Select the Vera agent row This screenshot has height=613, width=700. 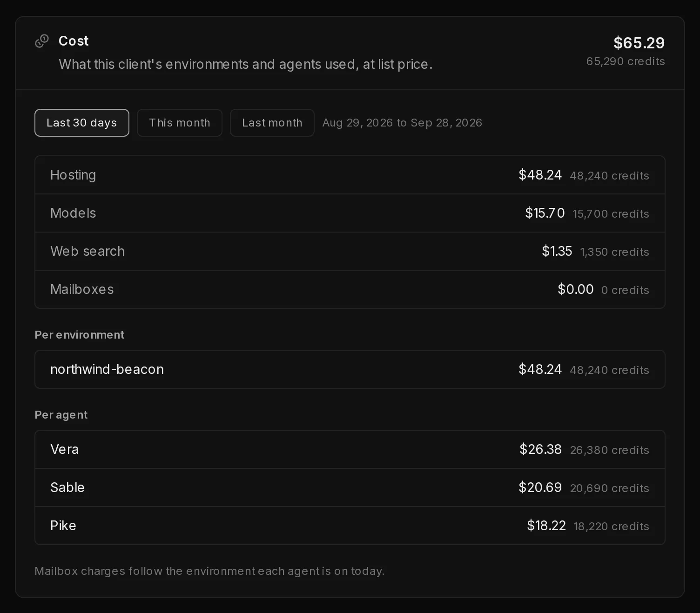[x=350, y=449]
